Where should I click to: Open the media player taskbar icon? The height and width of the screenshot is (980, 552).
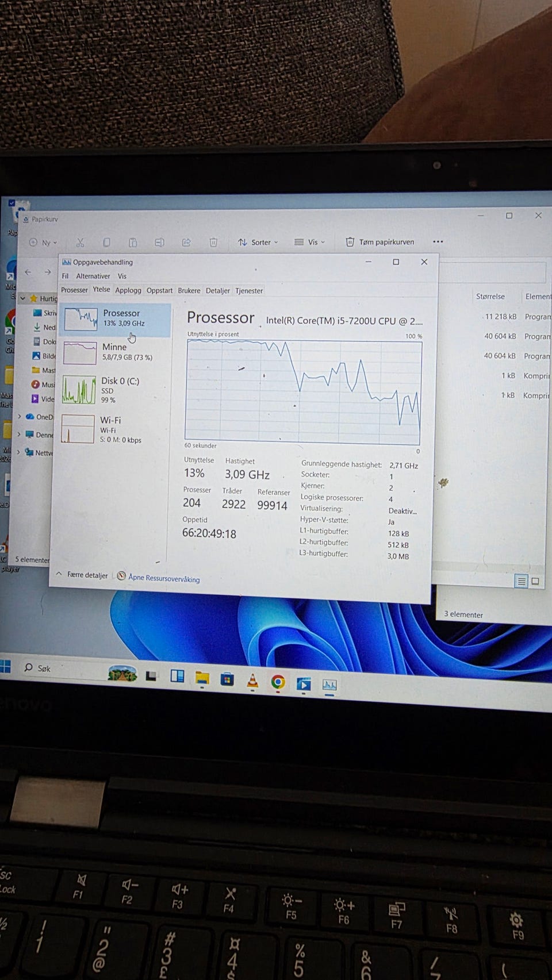coord(304,683)
